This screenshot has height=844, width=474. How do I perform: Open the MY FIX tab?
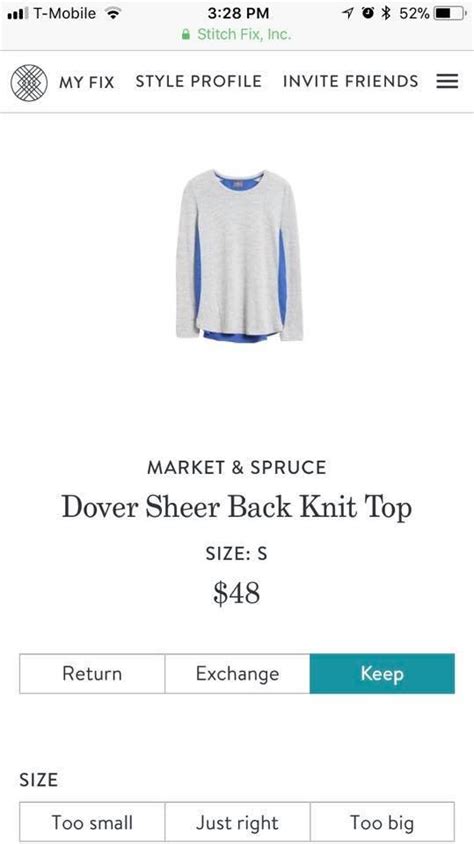87,82
